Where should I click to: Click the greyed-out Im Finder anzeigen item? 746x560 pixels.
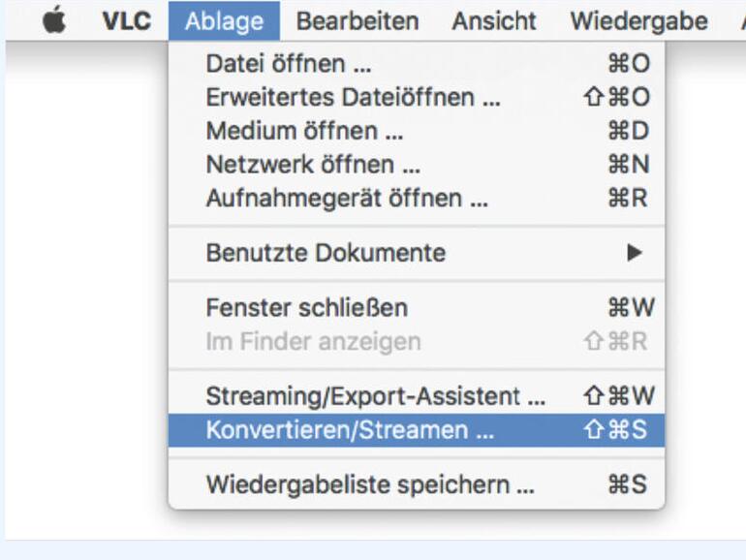[x=313, y=341]
